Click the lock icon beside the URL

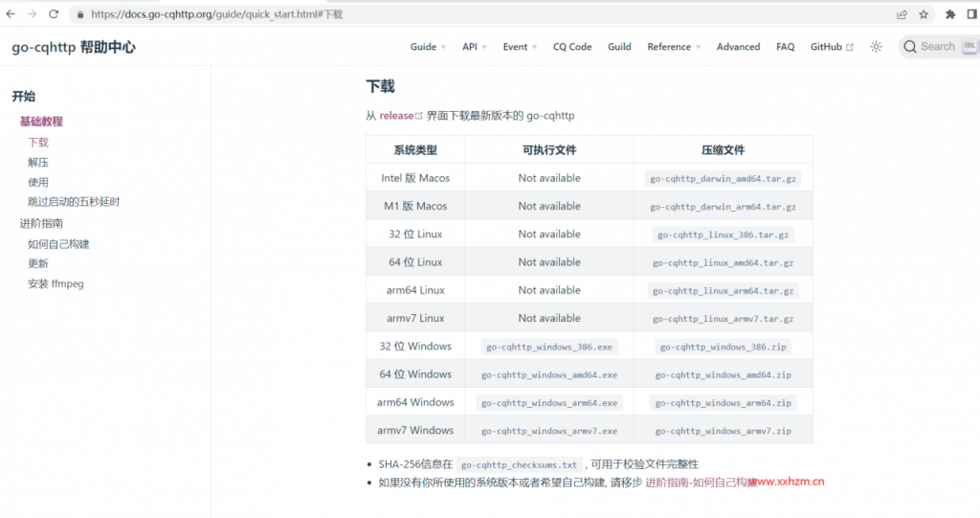pyautogui.click(x=79, y=14)
